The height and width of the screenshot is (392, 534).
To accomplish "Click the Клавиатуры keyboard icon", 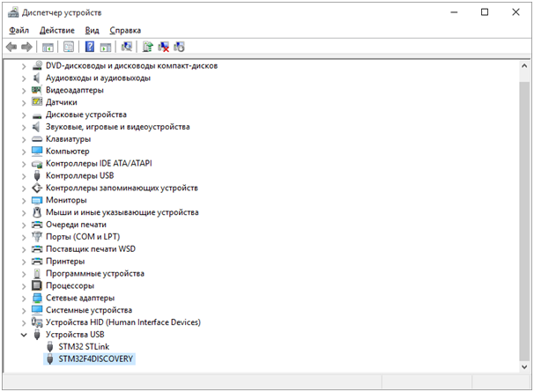I will (37, 139).
